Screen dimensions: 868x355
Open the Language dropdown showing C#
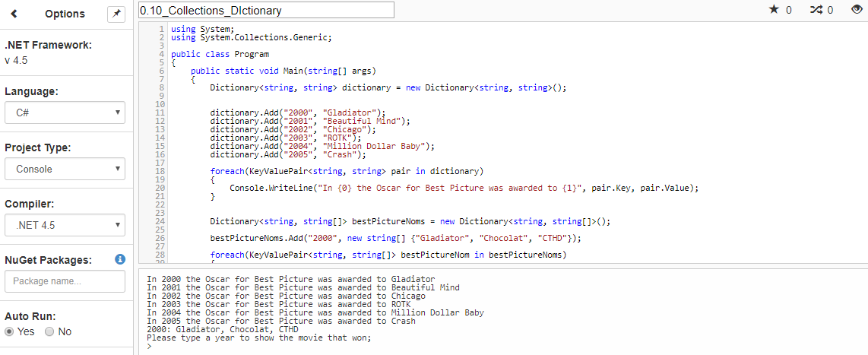[65, 113]
